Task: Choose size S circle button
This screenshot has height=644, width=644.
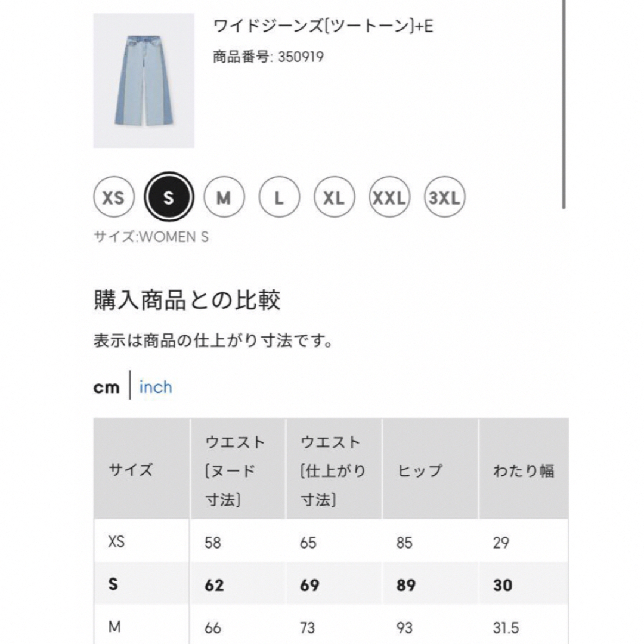Action: (169, 197)
